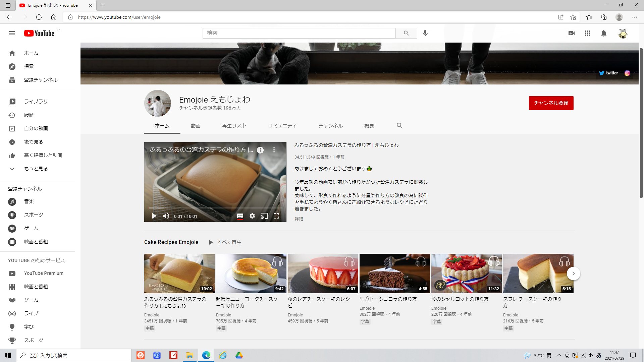Open the 苺のシャルロット video thumbnail
The image size is (644, 362).
click(467, 274)
